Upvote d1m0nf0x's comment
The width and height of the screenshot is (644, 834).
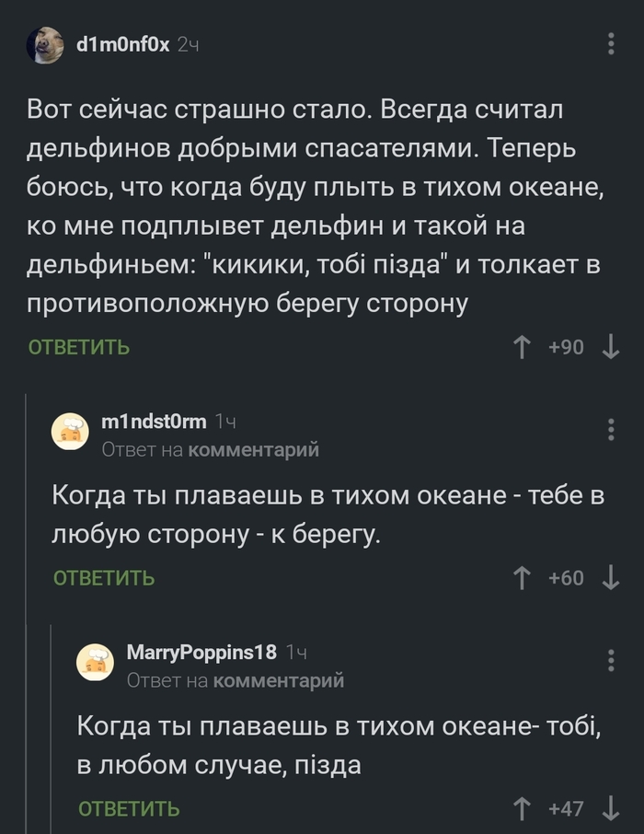pos(522,348)
